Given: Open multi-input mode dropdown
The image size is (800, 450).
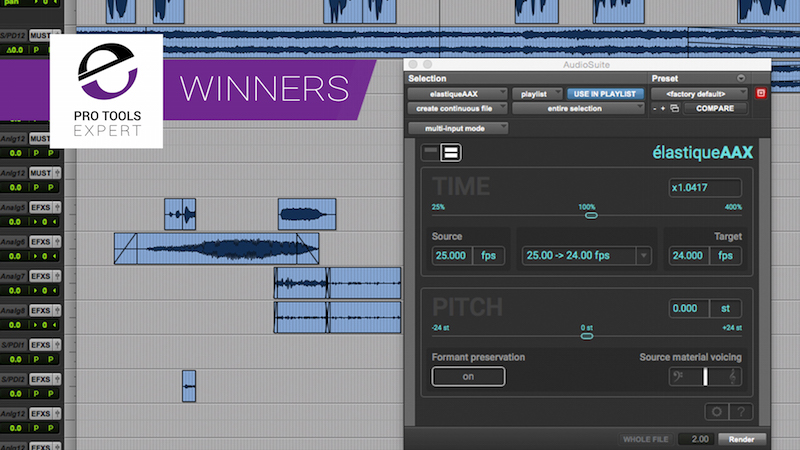Looking at the screenshot, I should (x=458, y=128).
